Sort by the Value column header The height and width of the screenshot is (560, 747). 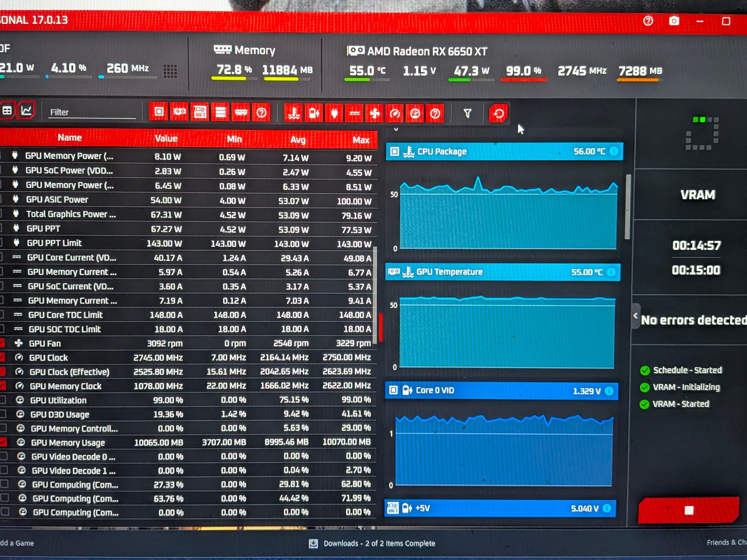pos(166,138)
